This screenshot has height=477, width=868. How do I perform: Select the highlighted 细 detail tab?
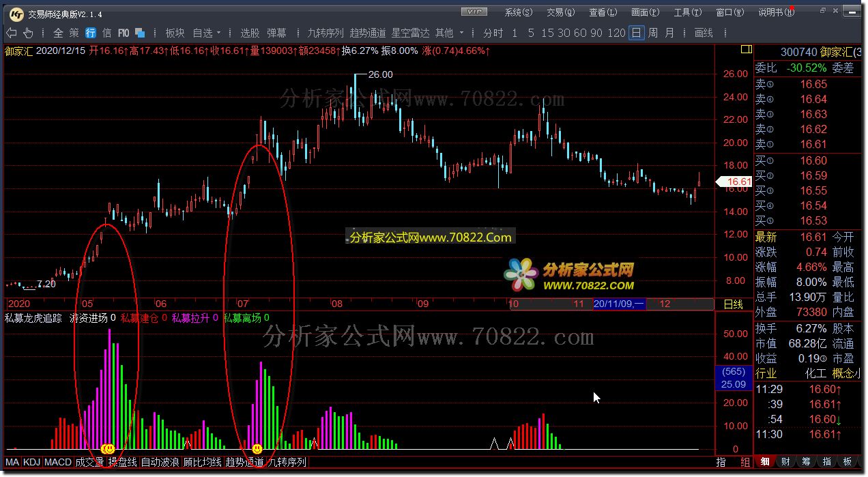[x=766, y=462]
